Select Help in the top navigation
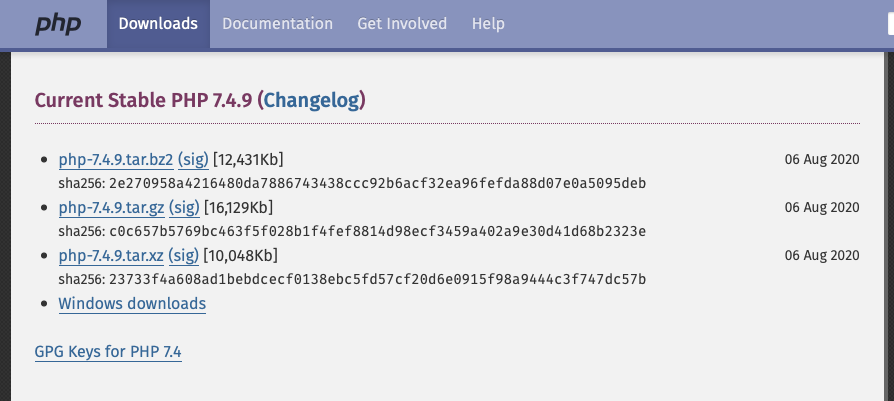Screen dimensions: 894x401 [x=488, y=24]
